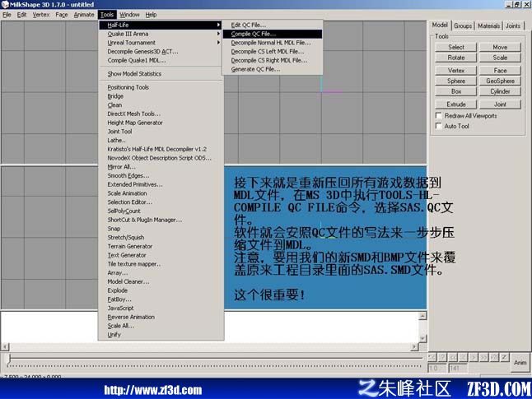The height and width of the screenshot is (399, 532).
Task: Expand the Half-Life submenu
Action: click(160, 25)
